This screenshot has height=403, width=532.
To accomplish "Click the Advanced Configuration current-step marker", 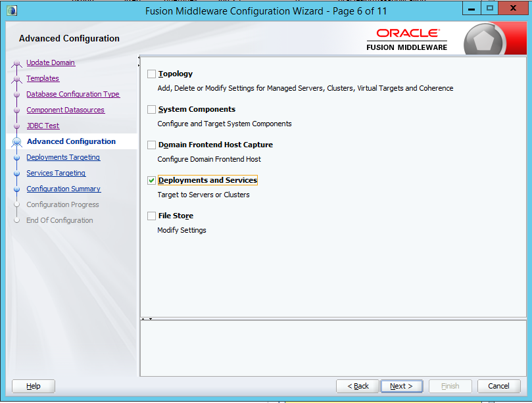I will click(x=16, y=142).
